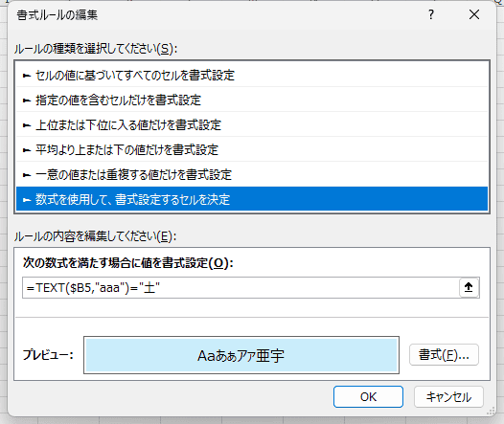Click the help question mark icon
The width and height of the screenshot is (504, 424).
[431, 14]
